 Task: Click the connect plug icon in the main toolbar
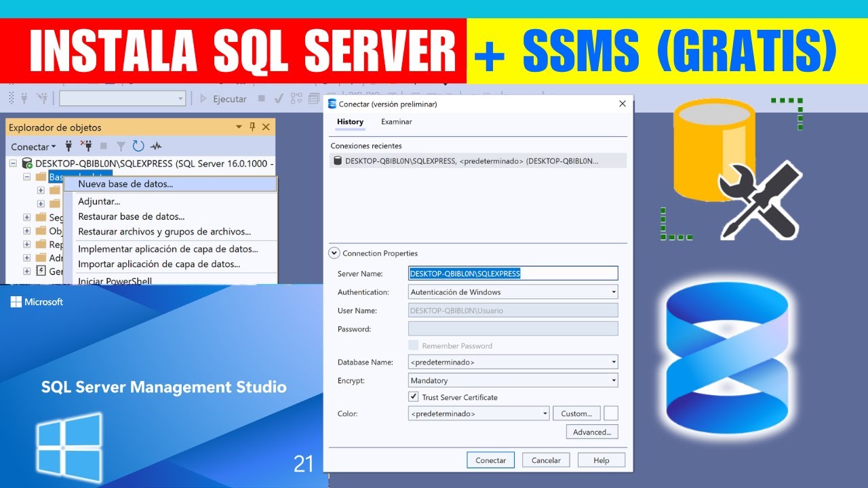click(x=24, y=98)
